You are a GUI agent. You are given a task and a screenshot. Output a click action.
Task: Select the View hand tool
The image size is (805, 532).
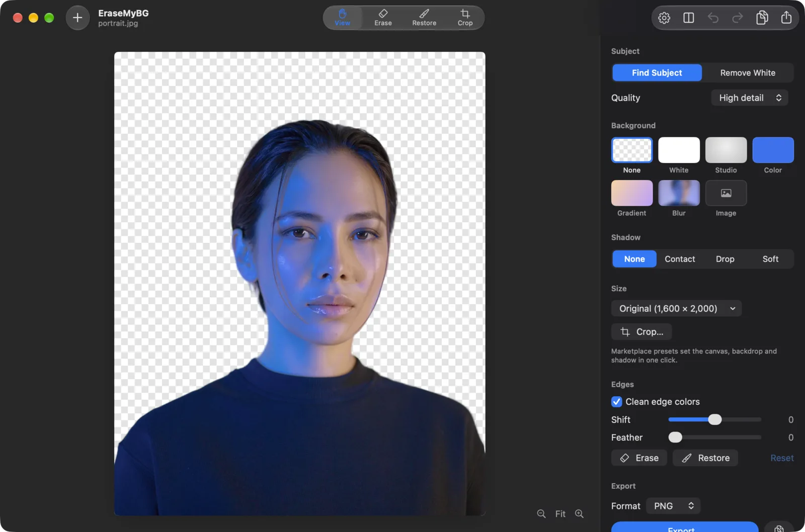click(342, 18)
